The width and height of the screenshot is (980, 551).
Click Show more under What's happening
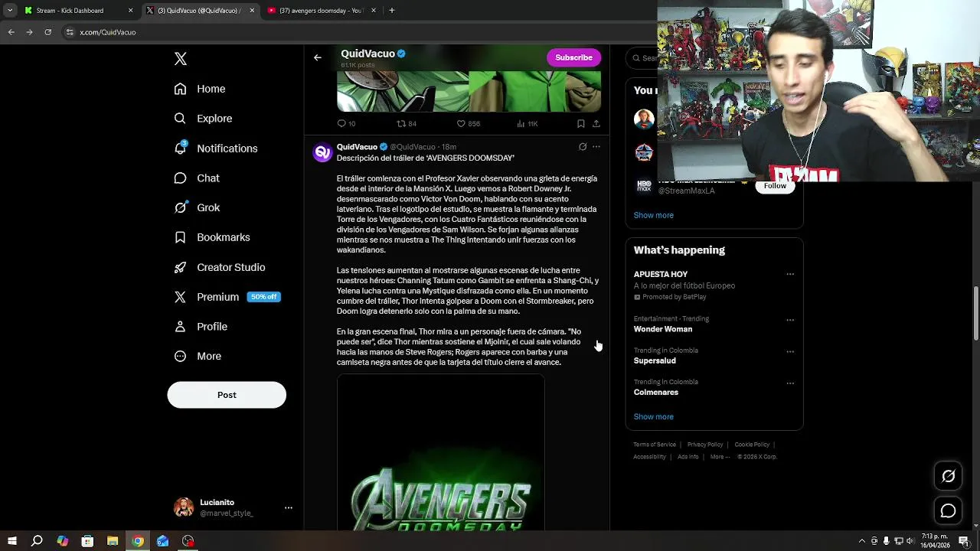[x=653, y=416]
